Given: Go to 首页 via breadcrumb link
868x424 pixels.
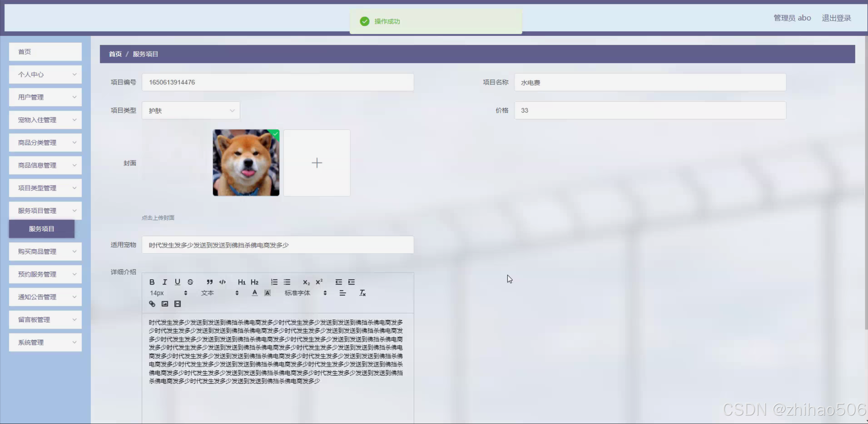Looking at the screenshot, I should pyautogui.click(x=115, y=54).
